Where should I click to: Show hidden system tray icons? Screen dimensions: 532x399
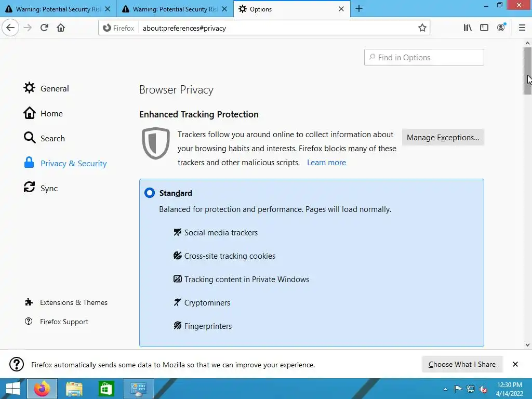[x=445, y=389]
